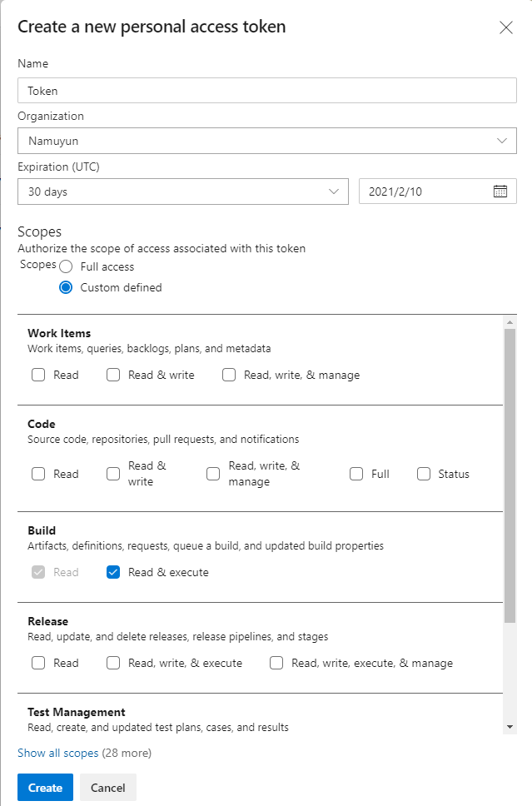Tick Work Items Read, write, & manage

click(x=229, y=375)
